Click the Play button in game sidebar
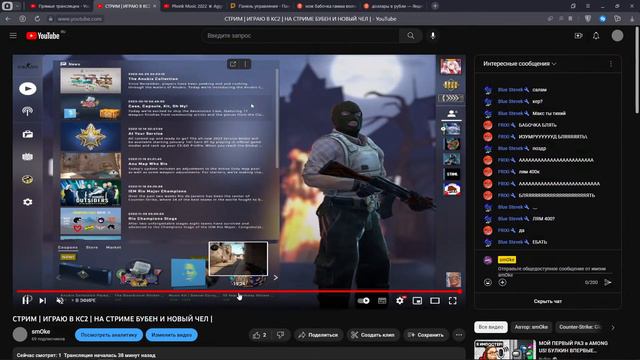640x360 pixels. (x=27, y=89)
